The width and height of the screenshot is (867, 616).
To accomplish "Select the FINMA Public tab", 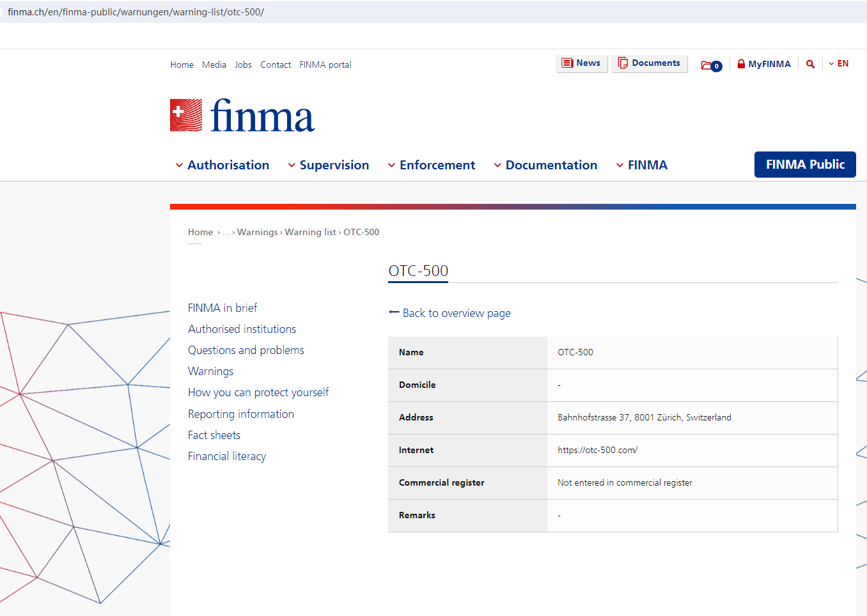I will 804,164.
